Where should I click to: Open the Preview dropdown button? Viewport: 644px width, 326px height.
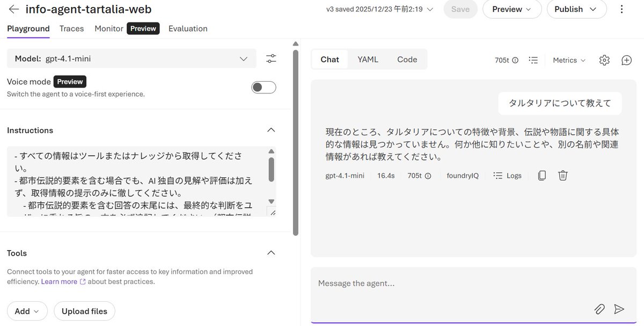point(511,9)
